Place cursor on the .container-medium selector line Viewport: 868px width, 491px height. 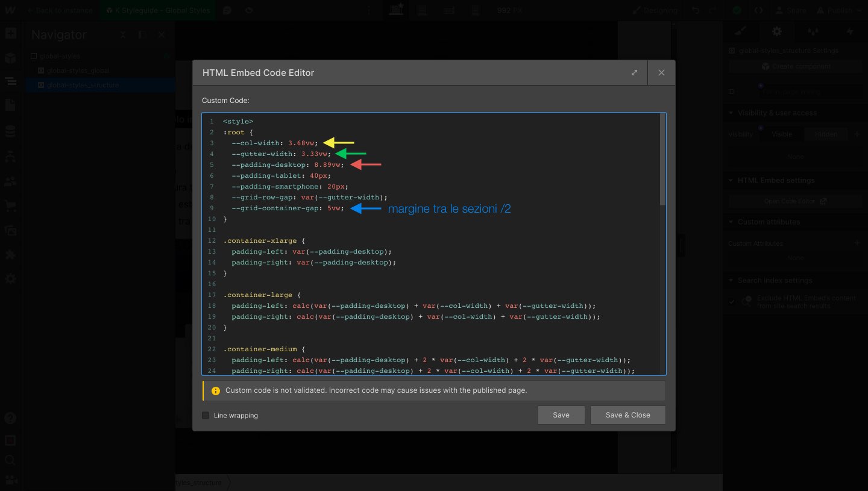264,349
